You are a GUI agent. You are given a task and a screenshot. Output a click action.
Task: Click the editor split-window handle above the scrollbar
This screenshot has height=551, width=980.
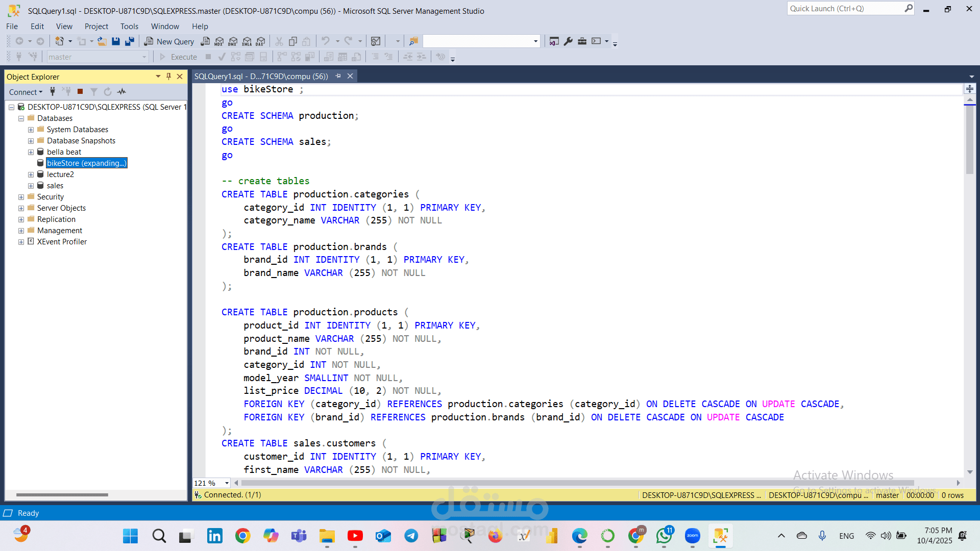(969, 89)
